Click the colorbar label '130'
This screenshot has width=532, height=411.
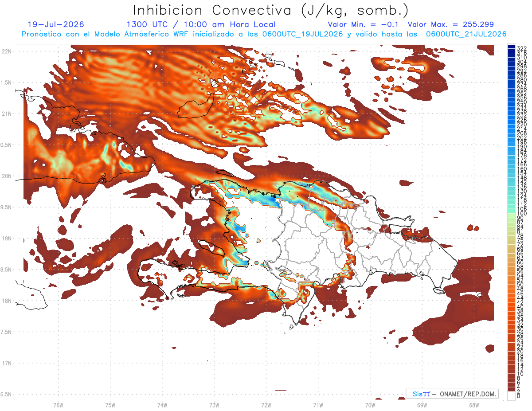(522, 191)
